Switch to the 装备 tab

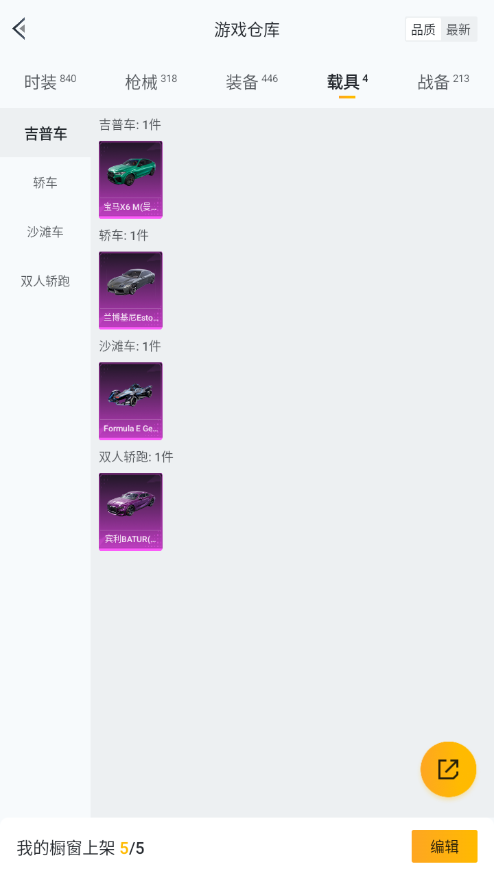point(252,82)
